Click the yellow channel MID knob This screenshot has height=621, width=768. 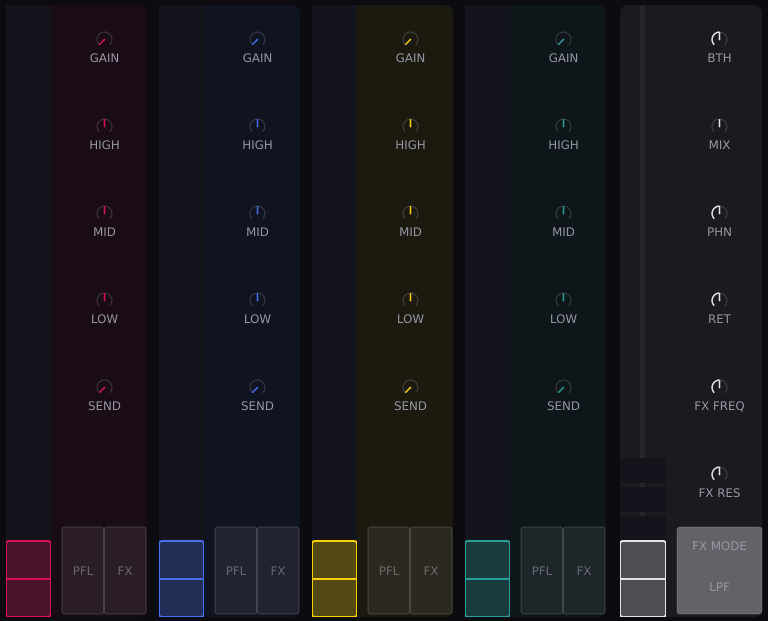point(410,213)
